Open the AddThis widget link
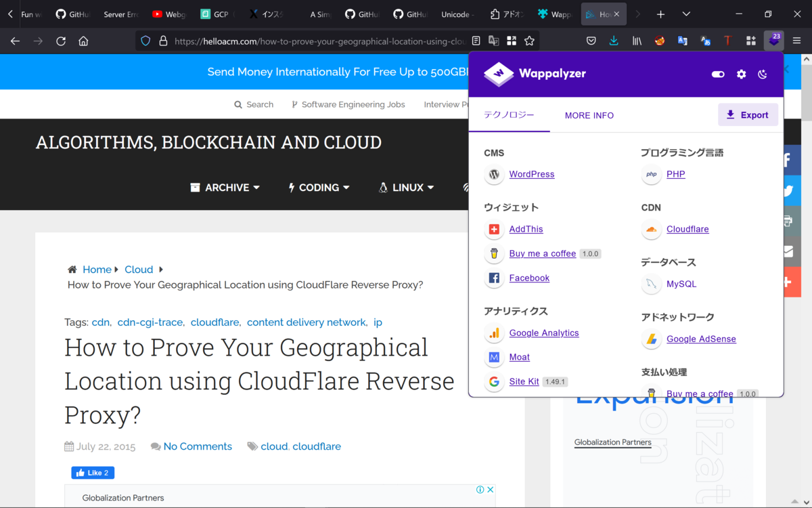 click(526, 229)
